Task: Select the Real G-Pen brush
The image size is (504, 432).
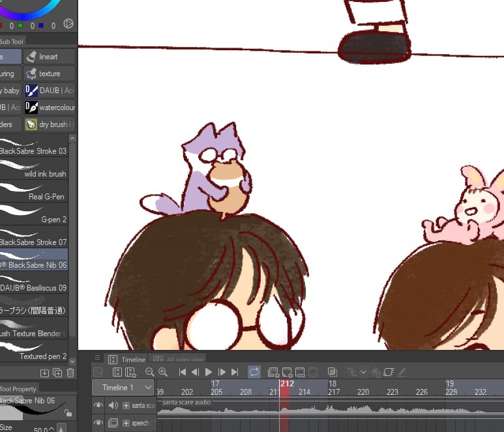Action: 34,192
